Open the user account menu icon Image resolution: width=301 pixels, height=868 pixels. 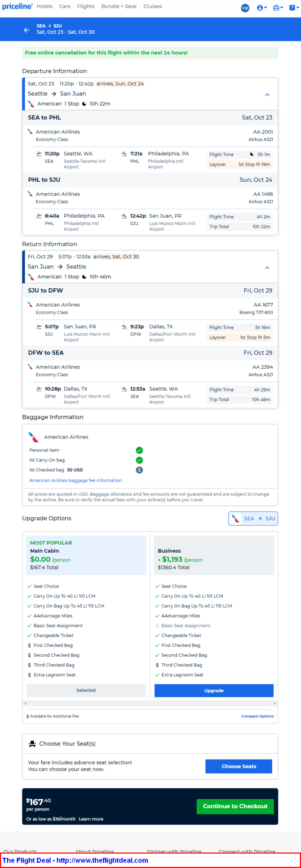click(262, 8)
